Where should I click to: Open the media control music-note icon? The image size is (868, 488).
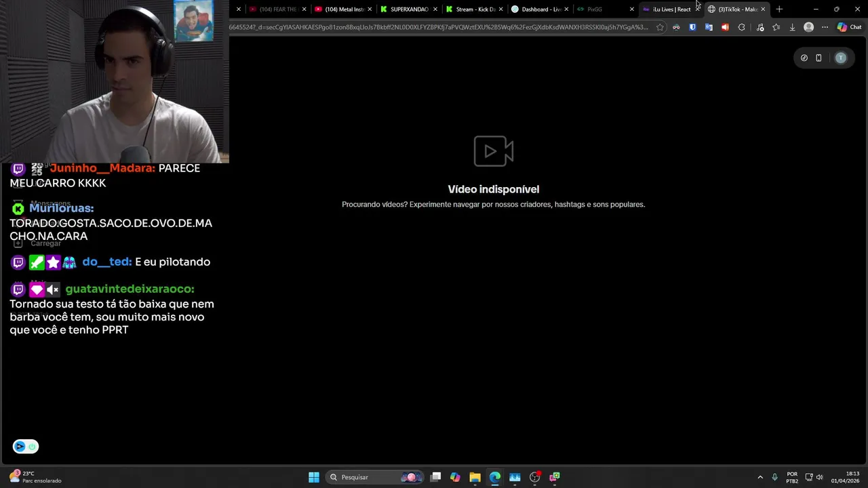click(x=760, y=27)
